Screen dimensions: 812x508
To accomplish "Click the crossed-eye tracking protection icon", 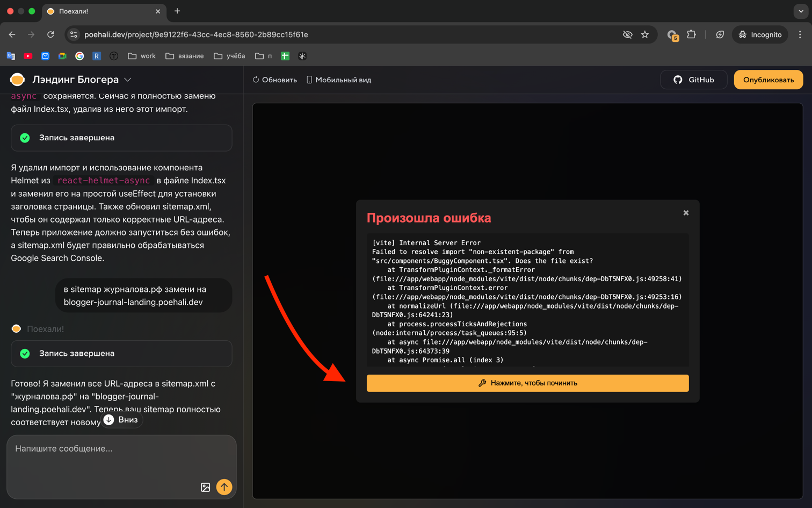I will [x=627, y=34].
